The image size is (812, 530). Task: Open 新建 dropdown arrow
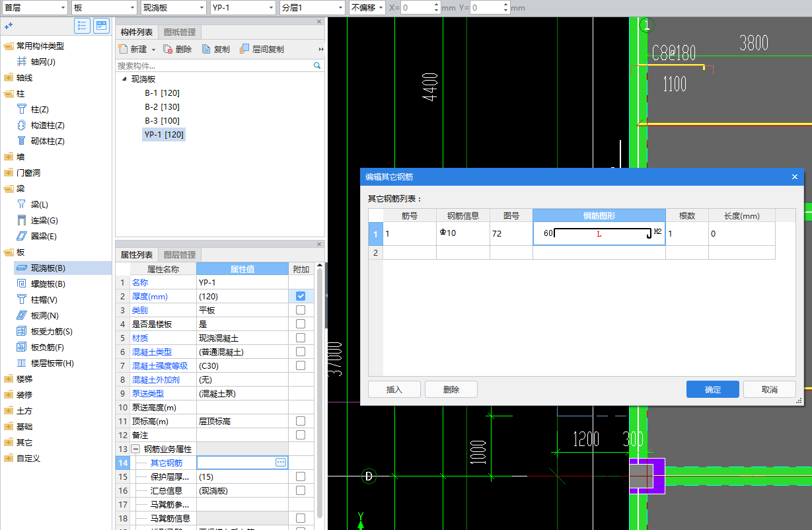153,50
